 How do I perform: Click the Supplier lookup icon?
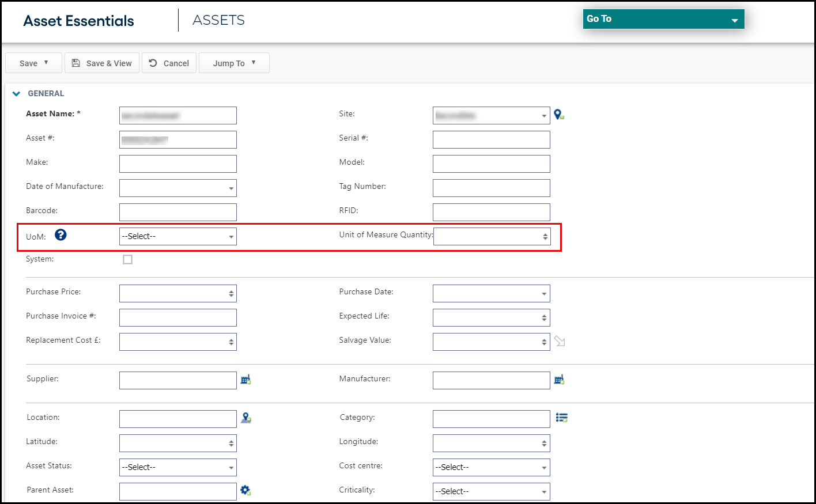pyautogui.click(x=245, y=380)
